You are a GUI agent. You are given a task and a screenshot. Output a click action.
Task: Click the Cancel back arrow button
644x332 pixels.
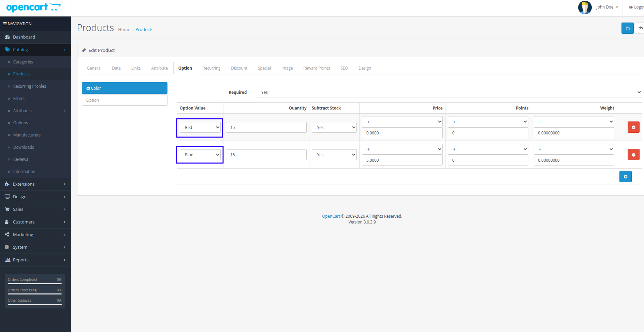640,28
